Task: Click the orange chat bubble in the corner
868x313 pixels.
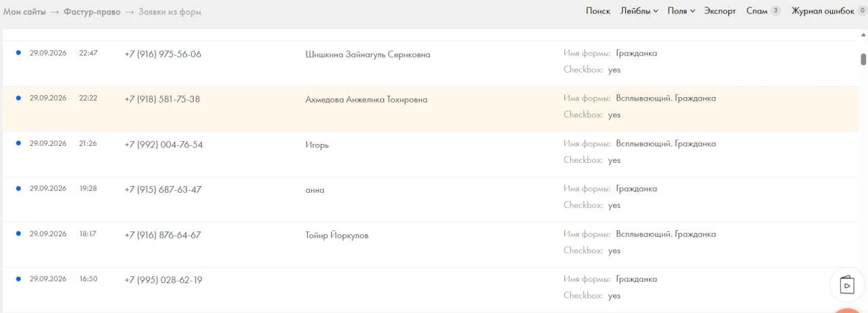Action: (x=848, y=310)
